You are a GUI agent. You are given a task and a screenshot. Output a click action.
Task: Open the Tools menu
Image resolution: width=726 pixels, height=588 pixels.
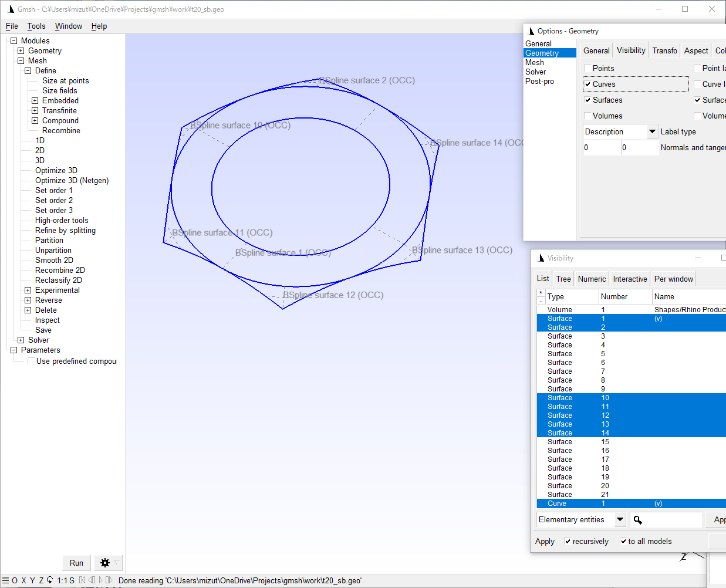36,26
